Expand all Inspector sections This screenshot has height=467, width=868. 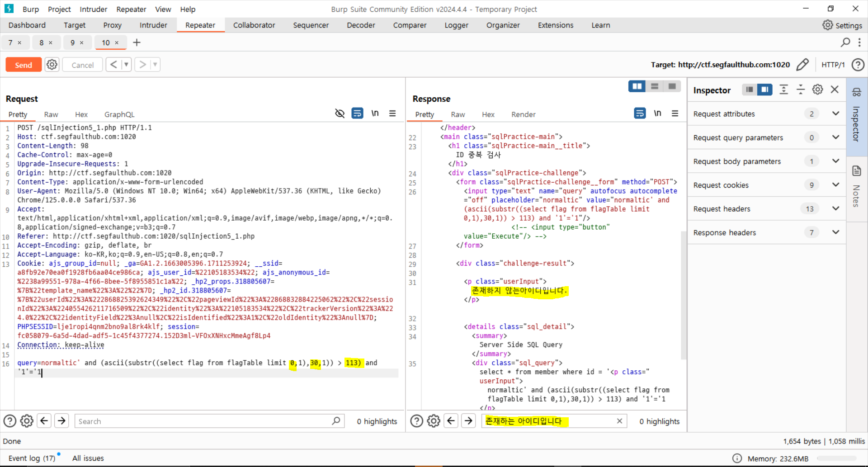[783, 90]
